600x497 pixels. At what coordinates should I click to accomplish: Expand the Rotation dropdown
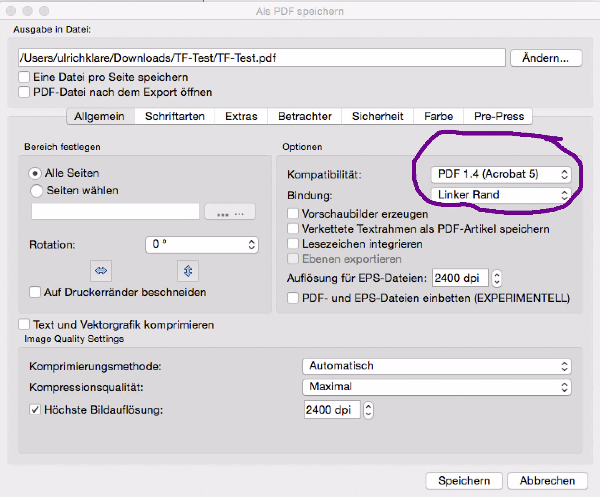[x=201, y=244]
